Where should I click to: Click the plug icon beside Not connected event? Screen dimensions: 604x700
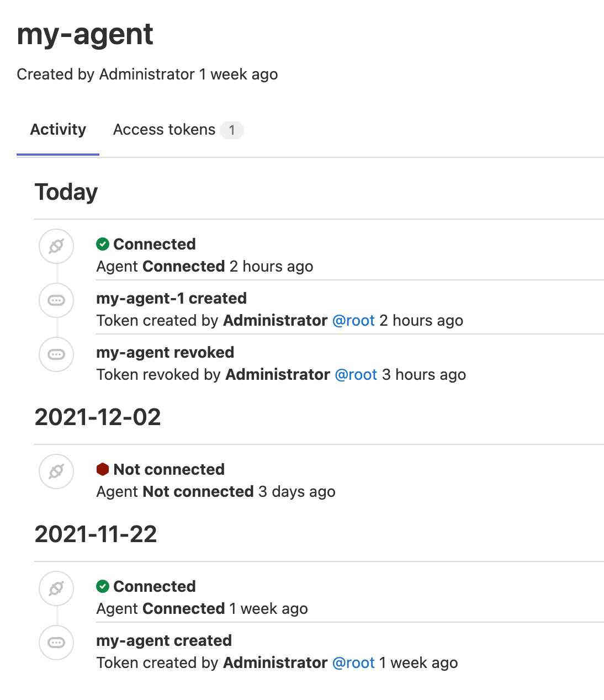pos(56,471)
